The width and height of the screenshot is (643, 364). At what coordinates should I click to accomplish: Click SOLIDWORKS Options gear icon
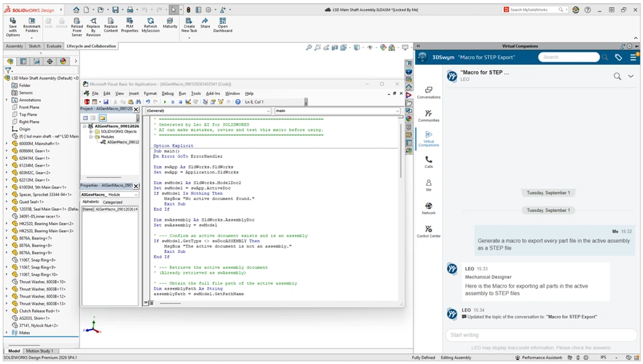click(x=208, y=9)
